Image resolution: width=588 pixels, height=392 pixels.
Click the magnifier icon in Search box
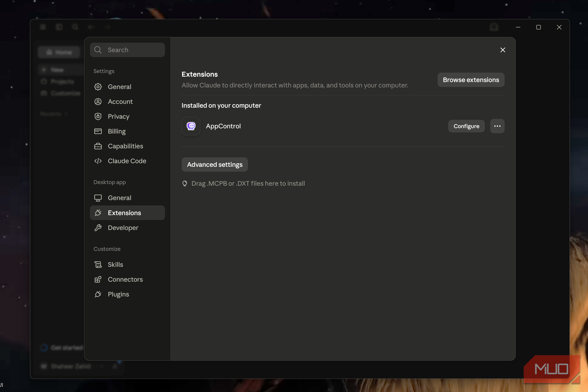click(98, 50)
